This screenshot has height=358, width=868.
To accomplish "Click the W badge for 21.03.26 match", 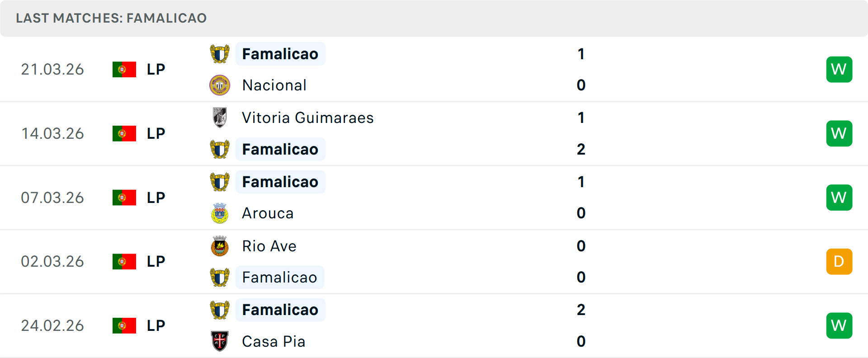I will (x=839, y=69).
